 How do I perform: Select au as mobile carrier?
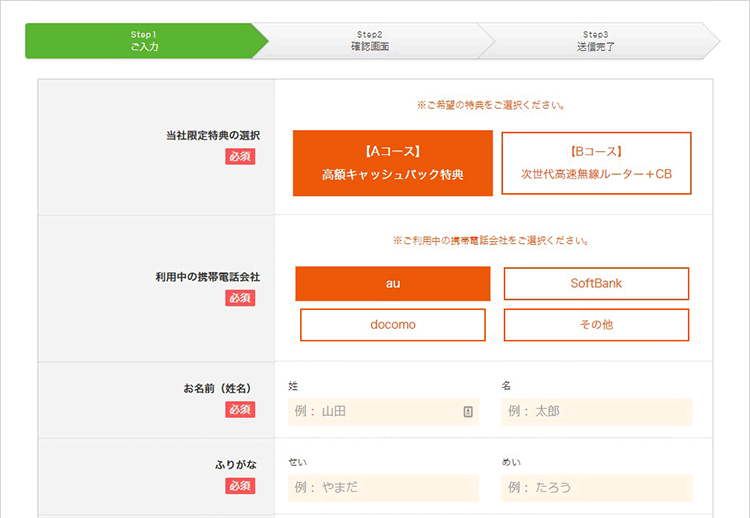[392, 283]
